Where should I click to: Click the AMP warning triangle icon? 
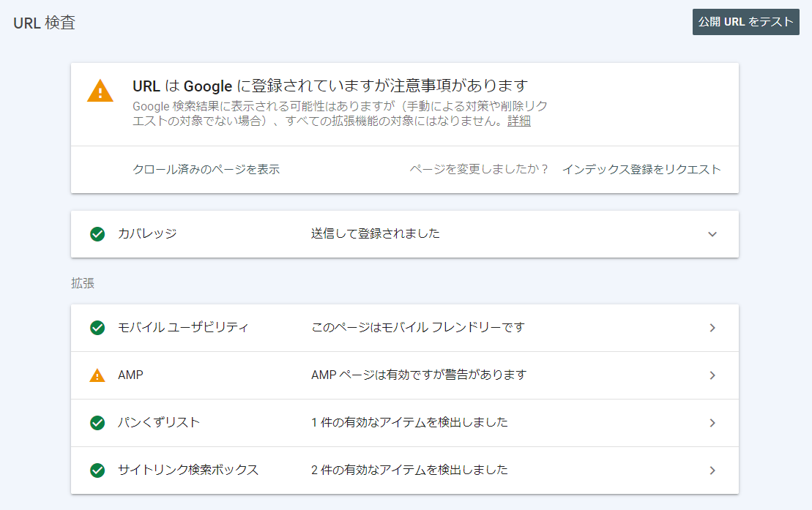click(x=97, y=375)
